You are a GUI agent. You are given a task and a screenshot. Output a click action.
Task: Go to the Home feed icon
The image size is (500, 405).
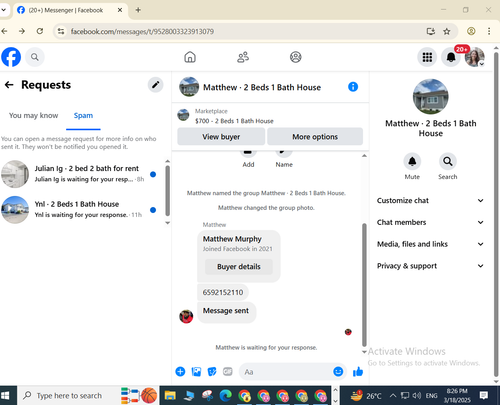(x=190, y=57)
